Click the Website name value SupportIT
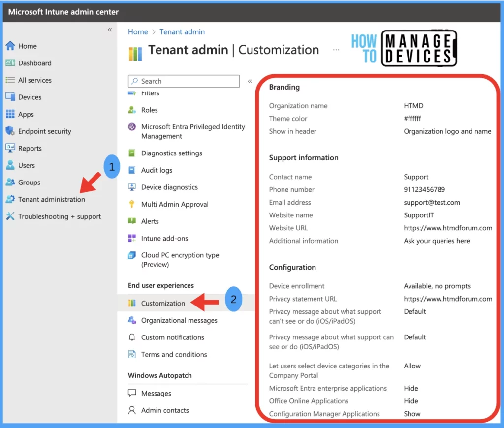This screenshot has height=428, width=504. (x=418, y=215)
